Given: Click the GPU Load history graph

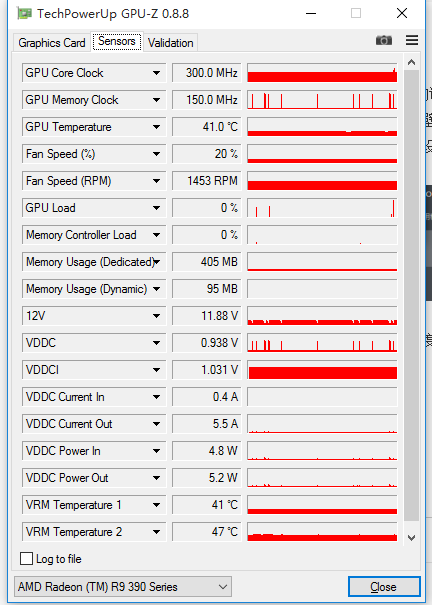Looking at the screenshot, I should (322, 208).
